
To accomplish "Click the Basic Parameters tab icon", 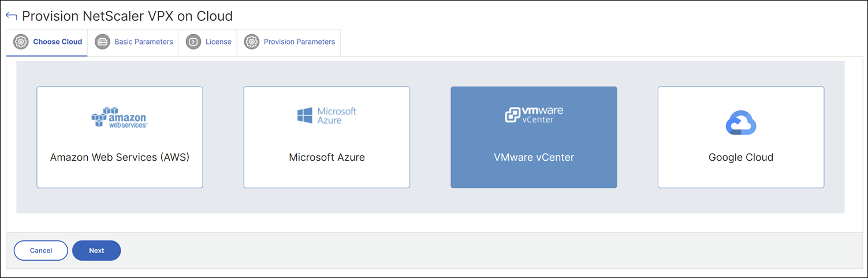I will [x=102, y=42].
